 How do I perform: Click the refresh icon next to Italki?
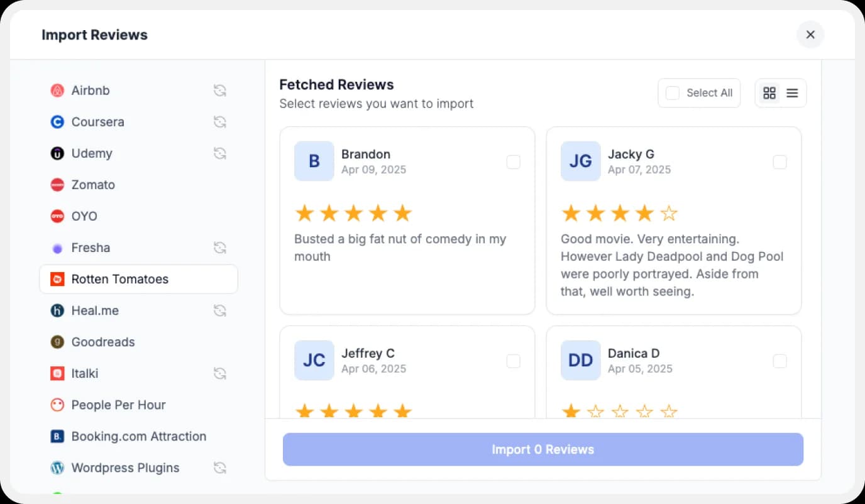219,373
